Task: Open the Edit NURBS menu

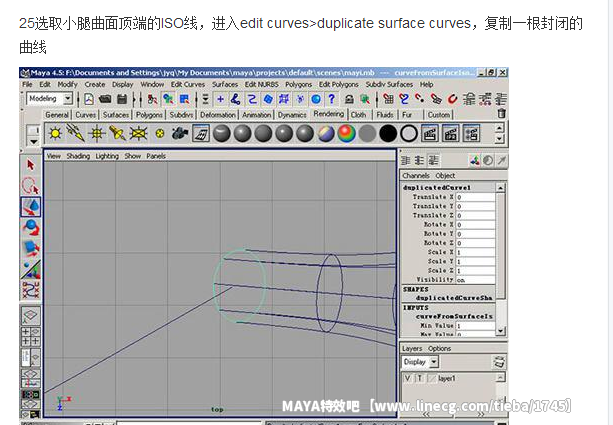Action: pos(262,84)
